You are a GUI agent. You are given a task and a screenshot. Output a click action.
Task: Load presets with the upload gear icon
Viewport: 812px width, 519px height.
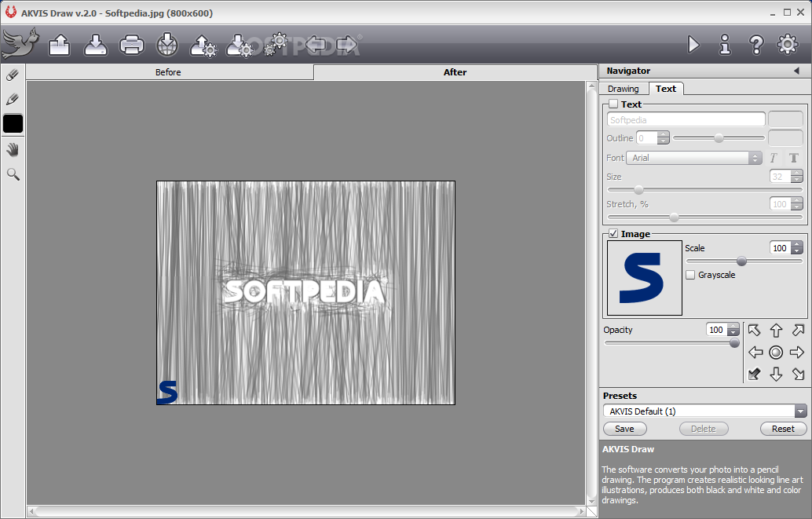click(203, 46)
